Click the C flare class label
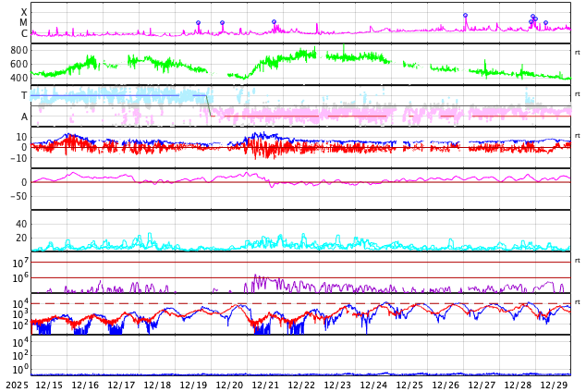 (24, 34)
